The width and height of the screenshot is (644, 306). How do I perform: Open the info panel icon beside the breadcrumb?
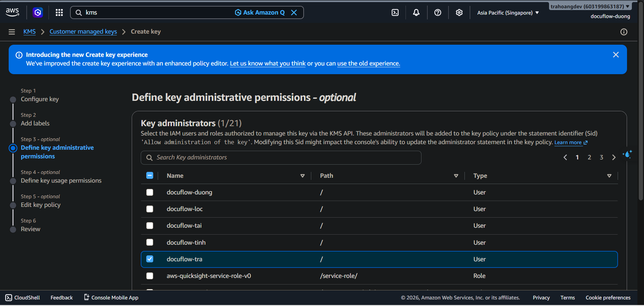pos(624,32)
